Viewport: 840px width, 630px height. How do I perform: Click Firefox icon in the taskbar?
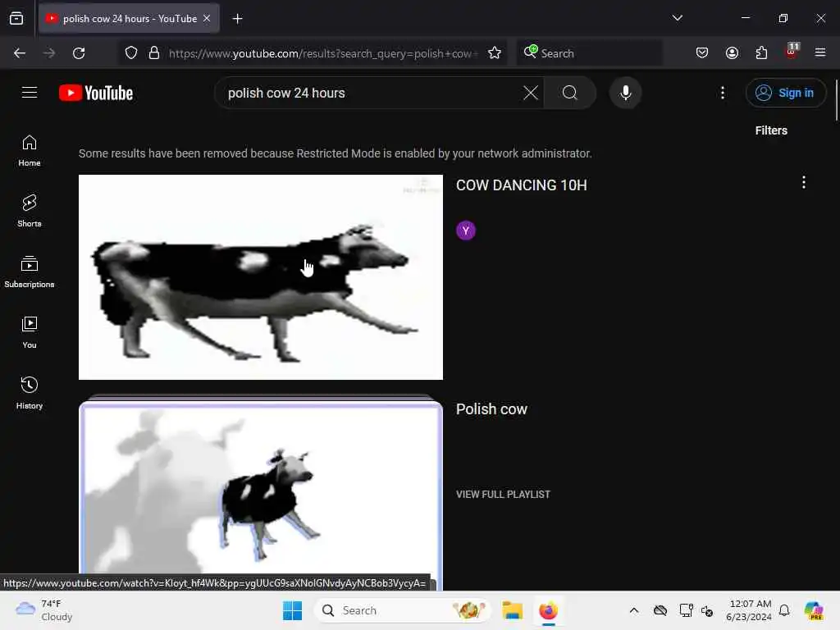(x=548, y=610)
